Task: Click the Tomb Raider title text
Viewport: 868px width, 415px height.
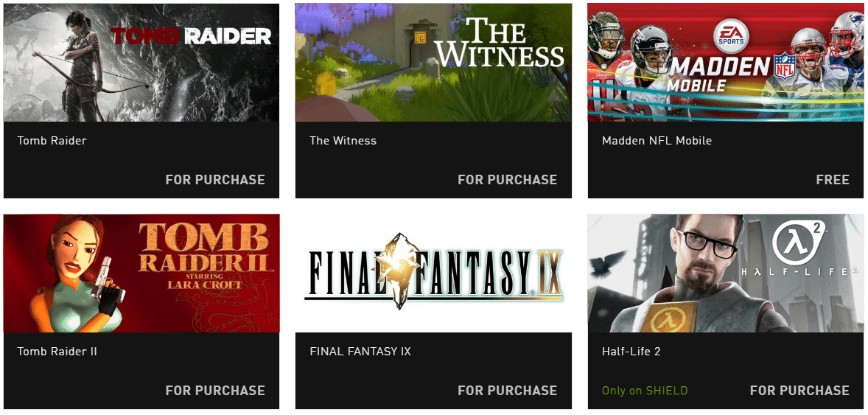Action: tap(52, 141)
